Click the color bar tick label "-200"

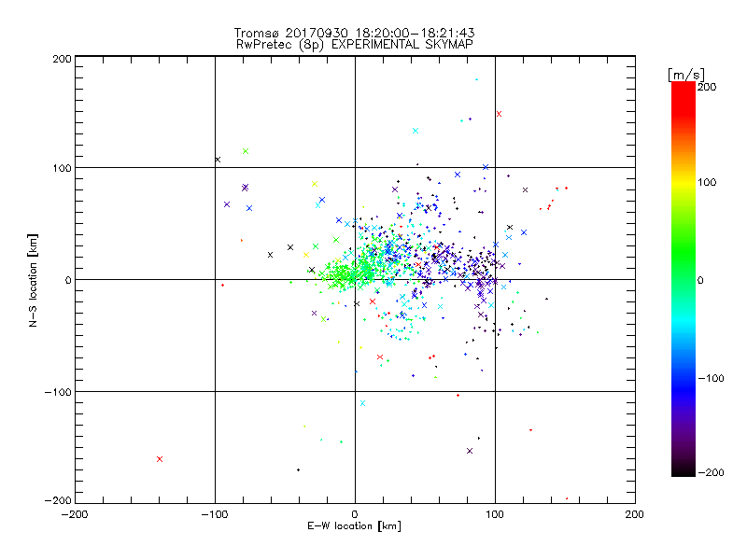(x=711, y=472)
